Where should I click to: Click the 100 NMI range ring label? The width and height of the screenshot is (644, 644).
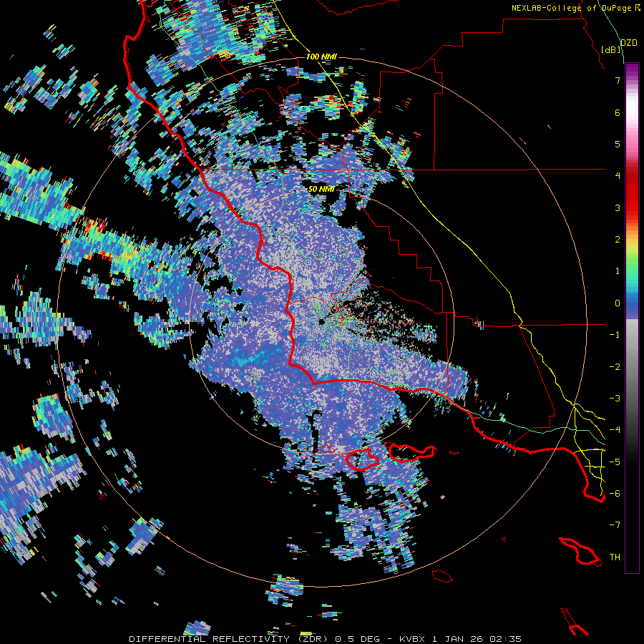coord(321,57)
